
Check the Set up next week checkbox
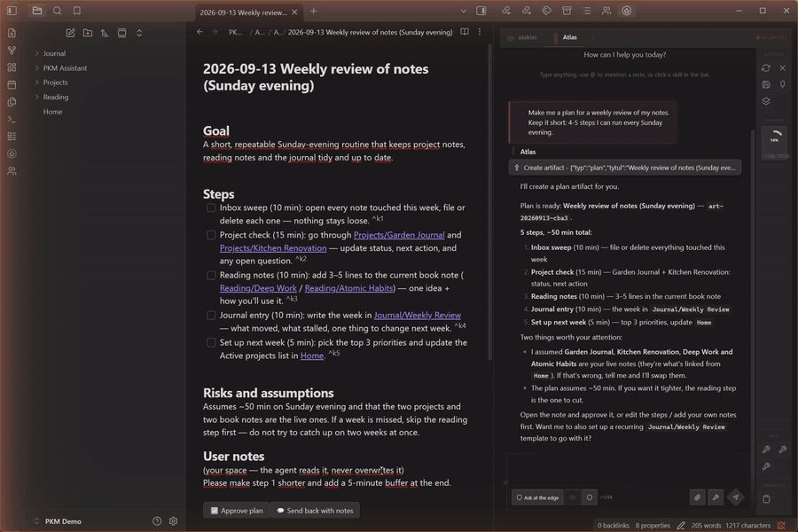coord(211,342)
